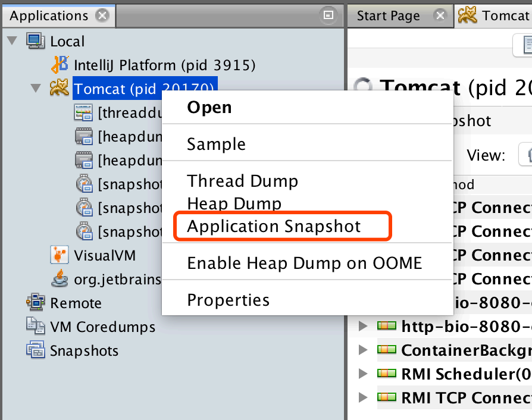
Task: Collapse the Local tree node
Action: (12, 40)
